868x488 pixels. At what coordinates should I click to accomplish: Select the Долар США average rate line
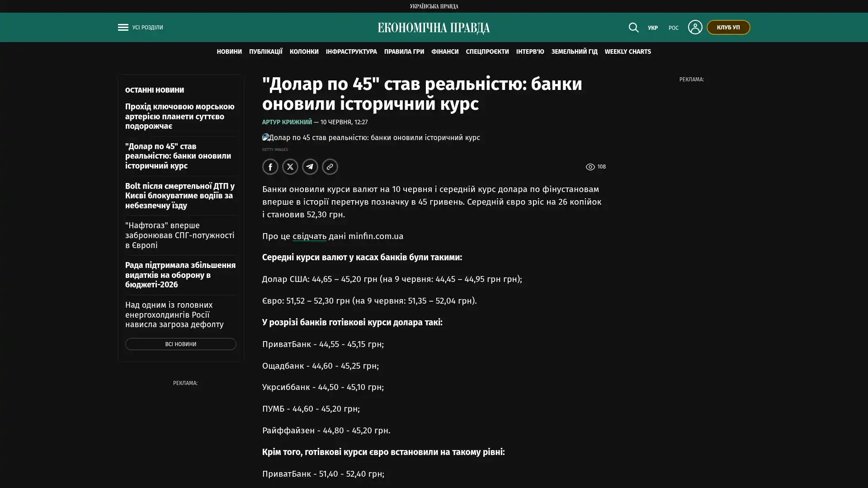pyautogui.click(x=392, y=279)
